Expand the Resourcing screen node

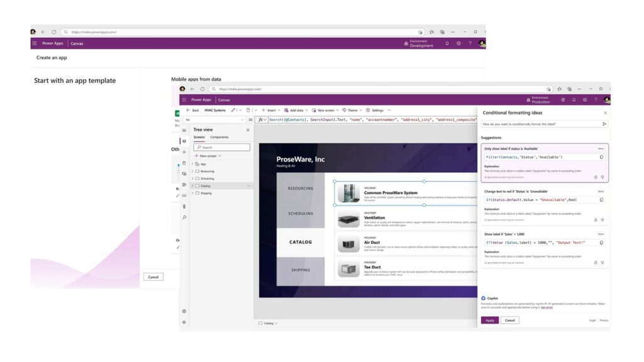pyautogui.click(x=192, y=171)
